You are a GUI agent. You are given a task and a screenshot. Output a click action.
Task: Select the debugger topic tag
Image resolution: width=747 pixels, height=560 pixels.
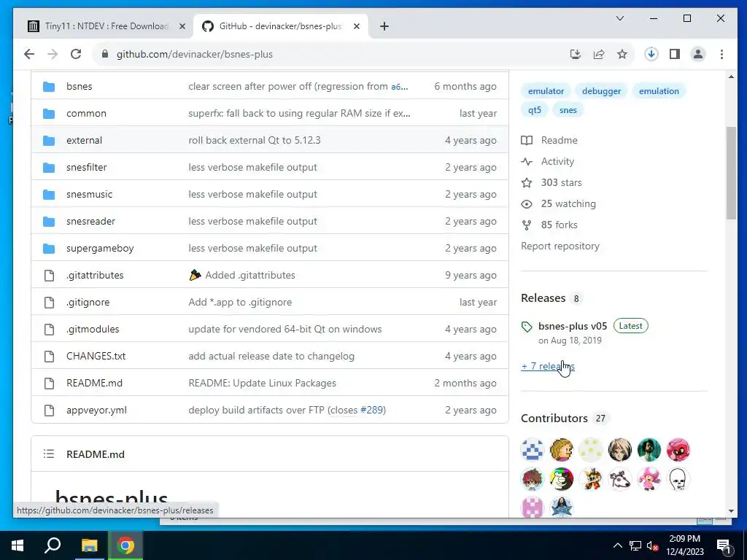tap(601, 91)
